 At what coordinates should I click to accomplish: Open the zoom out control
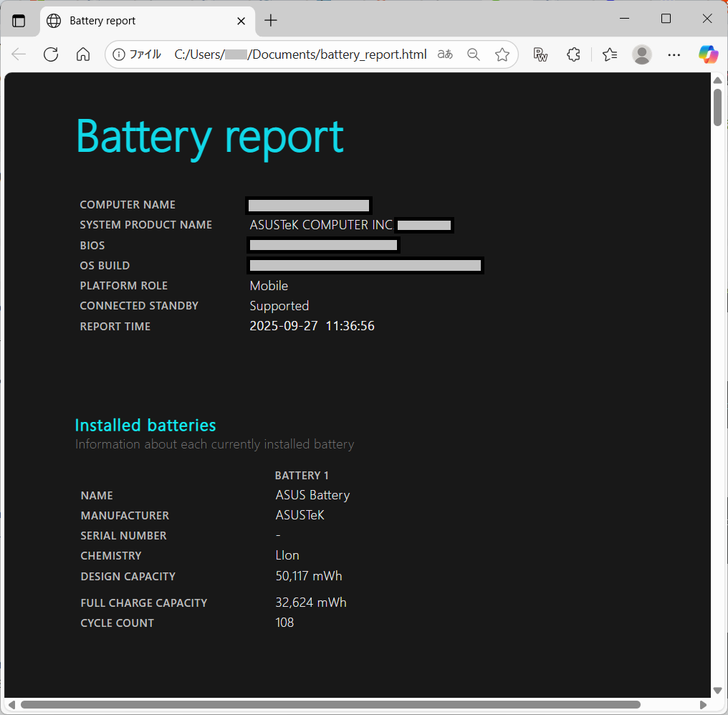click(x=473, y=54)
